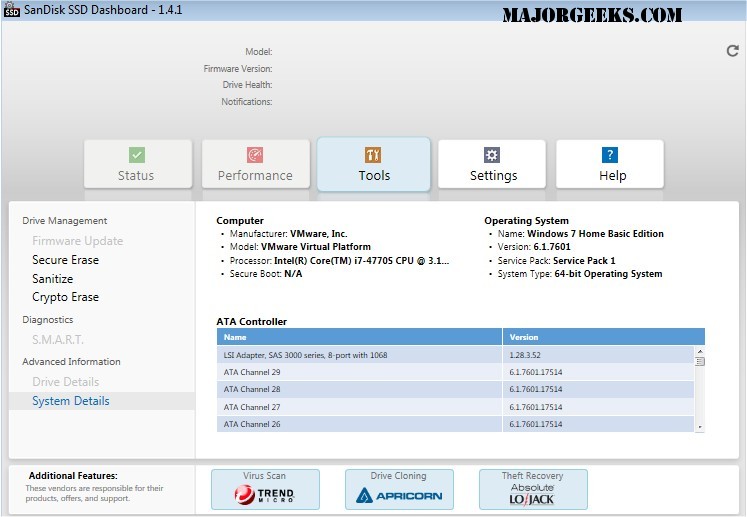The height and width of the screenshot is (517, 747).
Task: Click Windows 7 Home Basic Edition name
Action: [595, 233]
